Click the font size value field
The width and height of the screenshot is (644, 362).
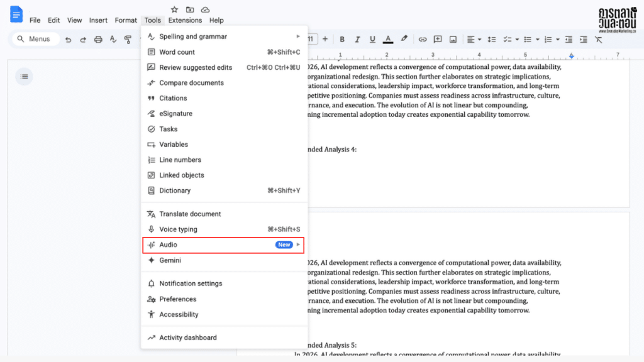[312, 39]
